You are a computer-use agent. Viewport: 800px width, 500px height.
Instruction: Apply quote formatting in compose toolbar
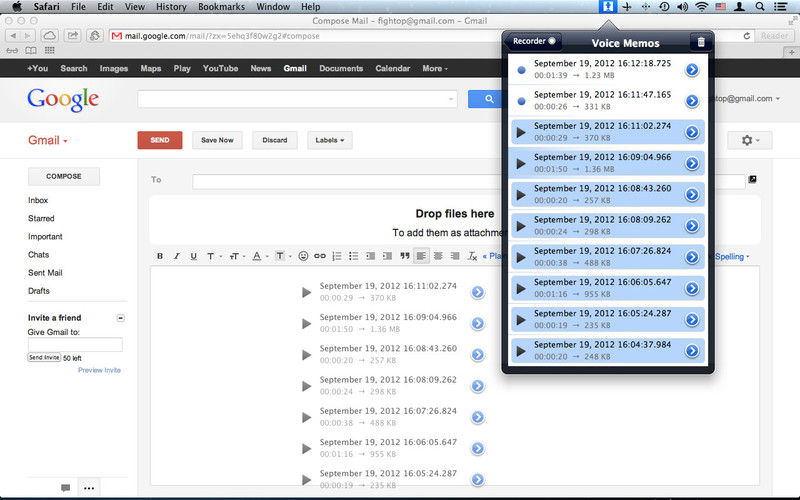(405, 256)
